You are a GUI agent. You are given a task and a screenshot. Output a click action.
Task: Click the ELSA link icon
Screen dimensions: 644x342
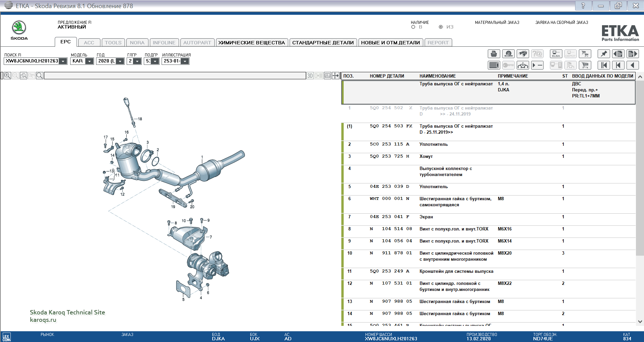click(556, 54)
